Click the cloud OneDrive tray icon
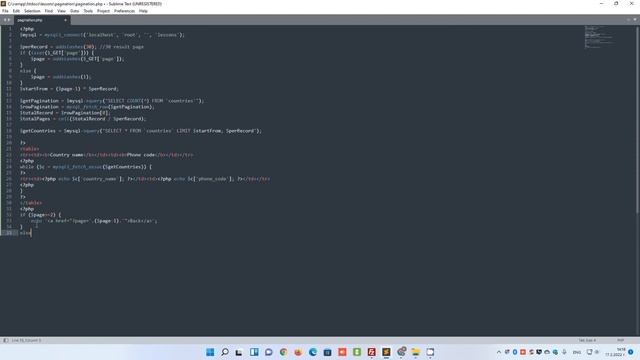The height and width of the screenshot is (360, 640). pos(547,352)
